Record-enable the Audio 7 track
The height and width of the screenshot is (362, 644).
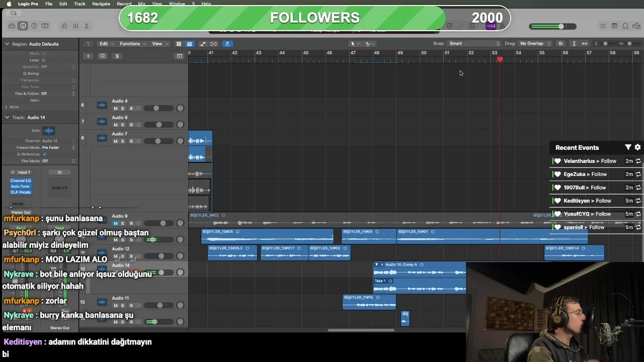click(x=131, y=141)
